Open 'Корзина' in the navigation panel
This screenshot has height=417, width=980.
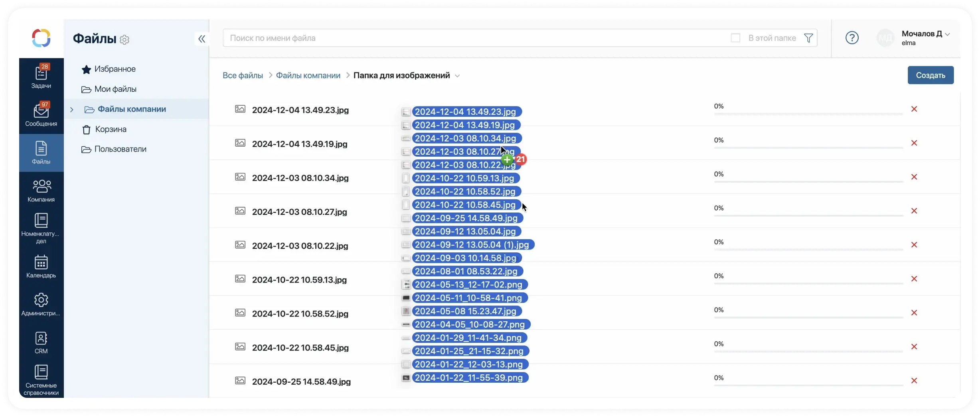pyautogui.click(x=111, y=129)
